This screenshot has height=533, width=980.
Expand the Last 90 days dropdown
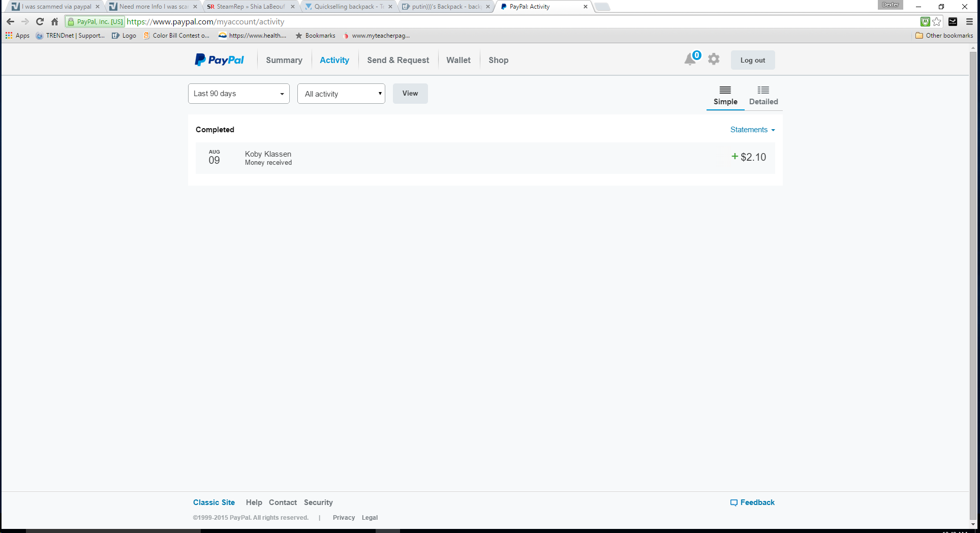tap(238, 94)
